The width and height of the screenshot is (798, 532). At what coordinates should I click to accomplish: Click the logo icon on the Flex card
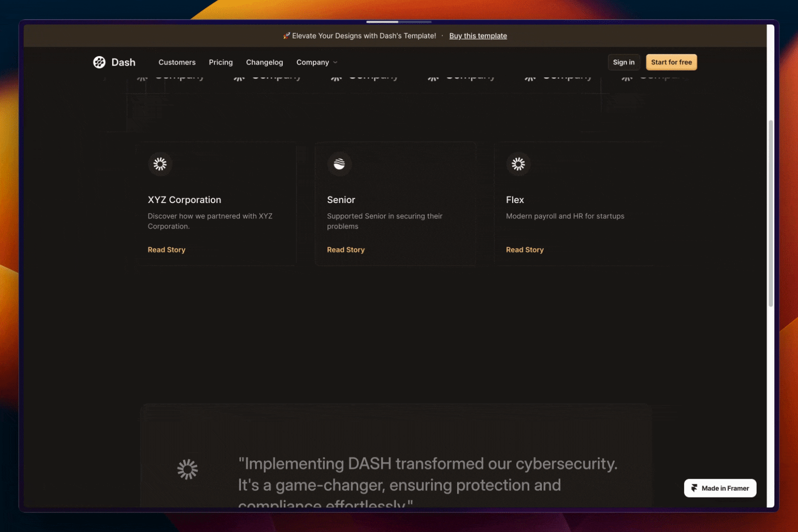point(518,164)
